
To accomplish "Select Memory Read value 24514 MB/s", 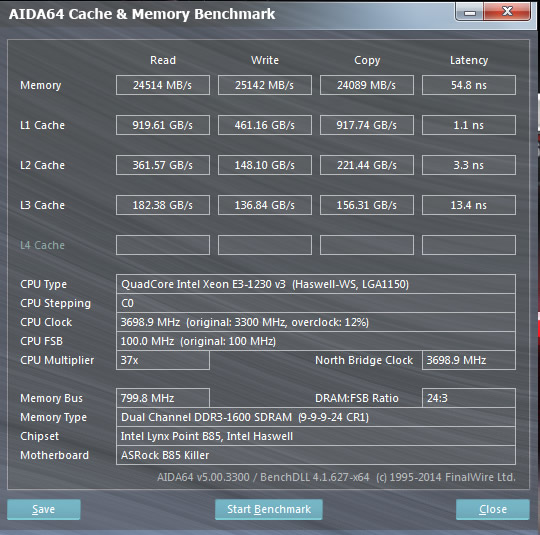I will (163, 85).
